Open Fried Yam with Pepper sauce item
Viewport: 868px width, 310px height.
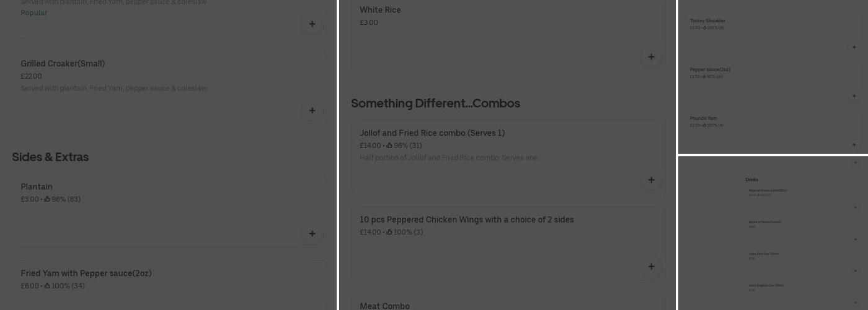(86, 273)
